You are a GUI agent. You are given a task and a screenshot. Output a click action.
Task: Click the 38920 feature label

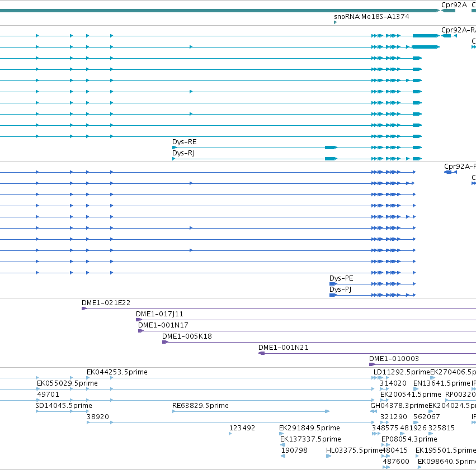tap(98, 417)
